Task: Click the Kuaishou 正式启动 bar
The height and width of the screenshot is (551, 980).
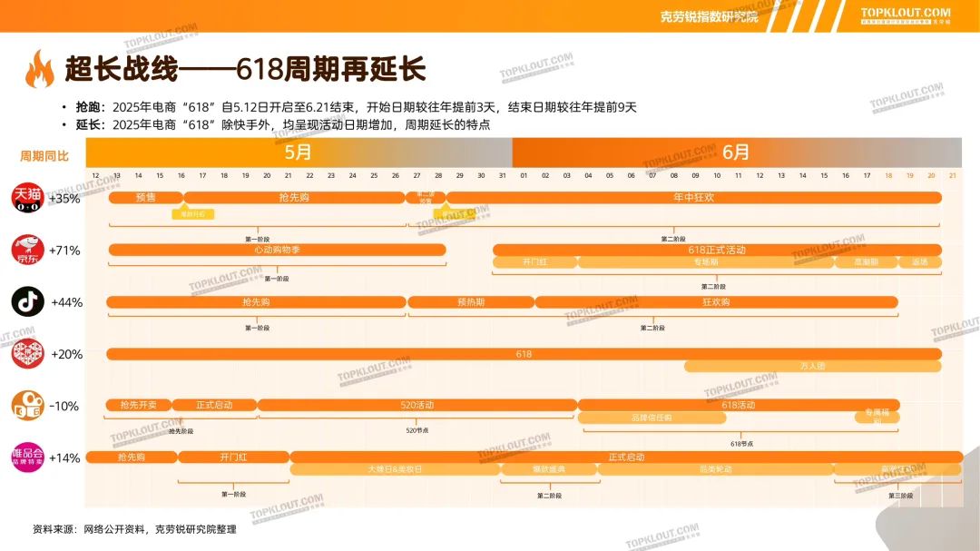Action: click(214, 405)
